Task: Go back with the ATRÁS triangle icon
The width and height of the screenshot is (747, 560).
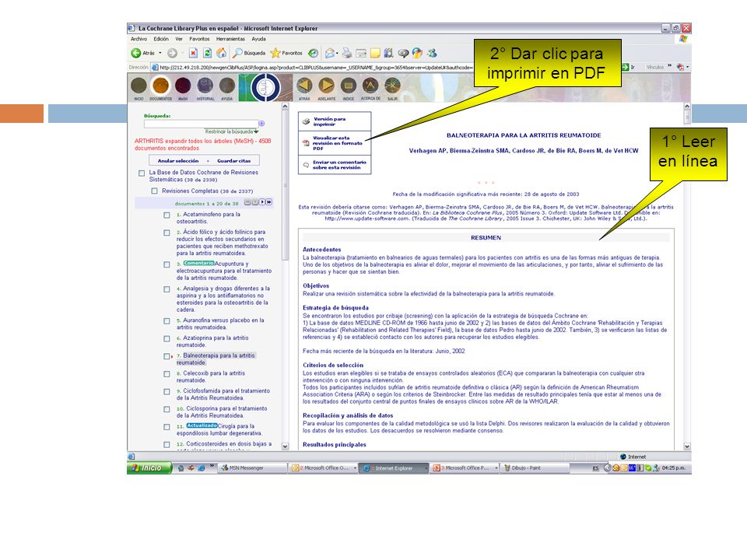Action: pyautogui.click(x=304, y=86)
